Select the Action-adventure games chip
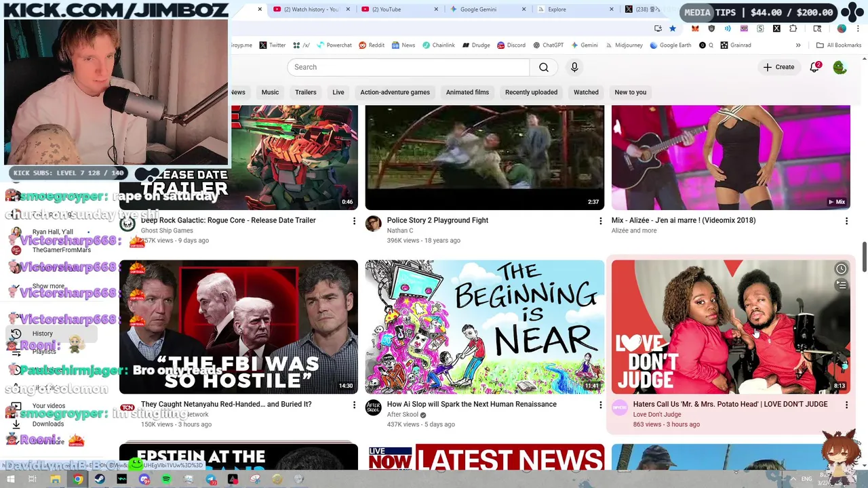868x488 pixels. coord(395,92)
